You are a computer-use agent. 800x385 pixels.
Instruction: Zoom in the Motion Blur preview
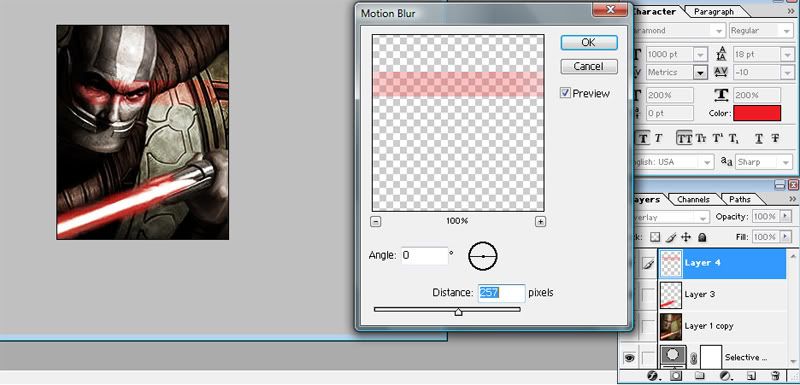540,221
